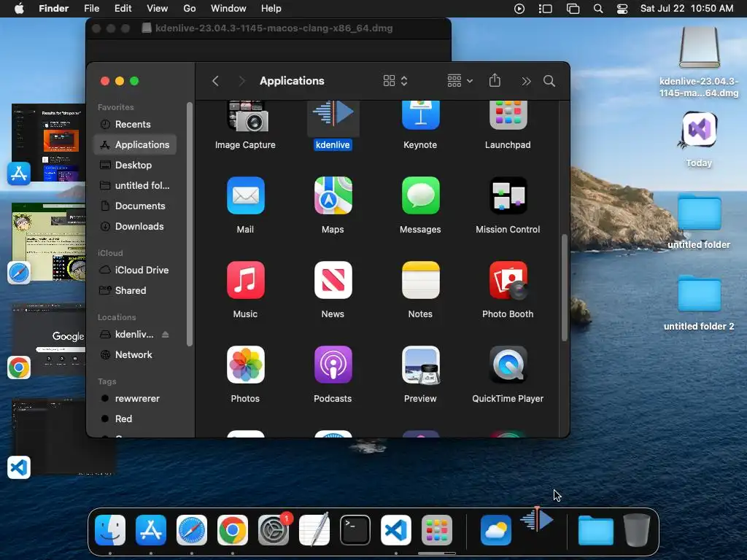Select Desktop in the Finder sidebar
Viewport: 747px width, 560px height.
click(135, 166)
